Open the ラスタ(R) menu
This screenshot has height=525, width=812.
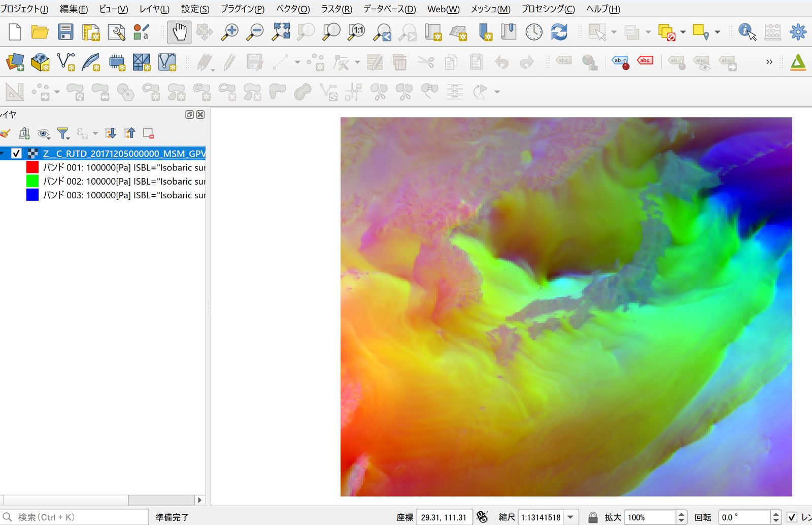pos(336,9)
